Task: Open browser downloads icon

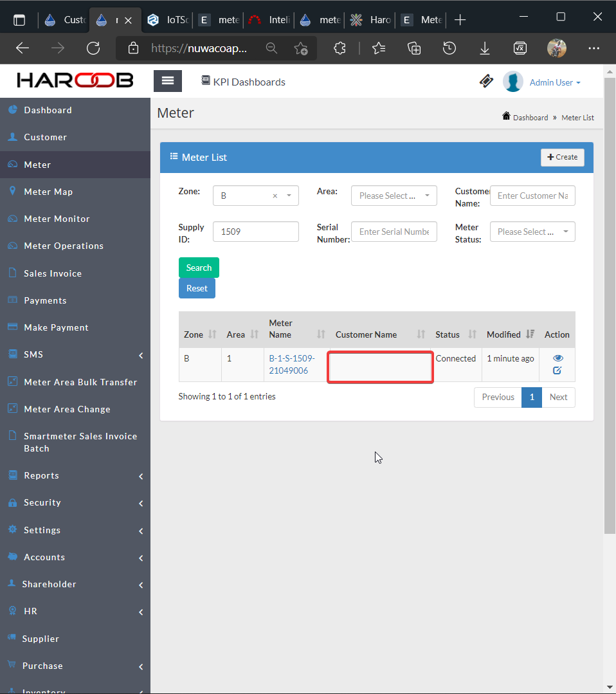Action: point(485,48)
